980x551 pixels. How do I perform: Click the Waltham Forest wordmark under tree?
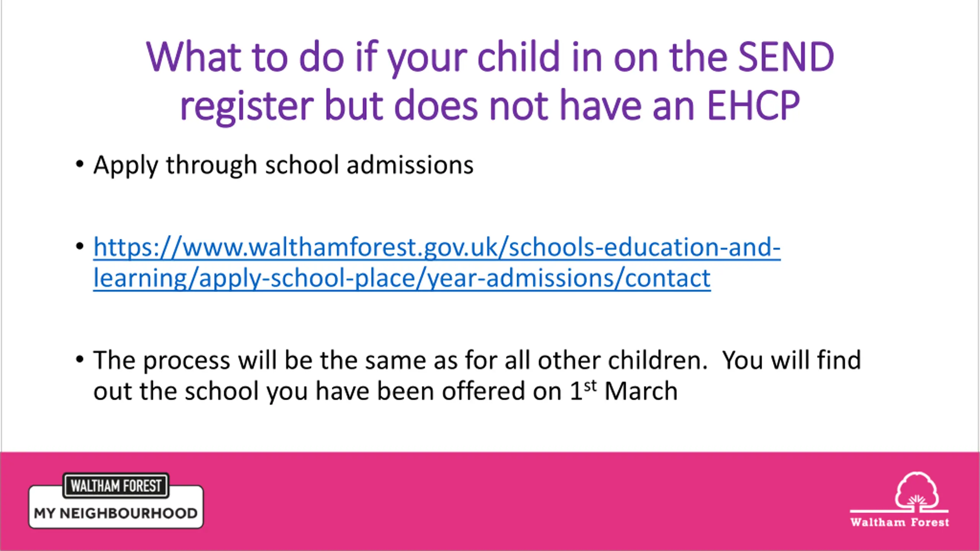[899, 522]
